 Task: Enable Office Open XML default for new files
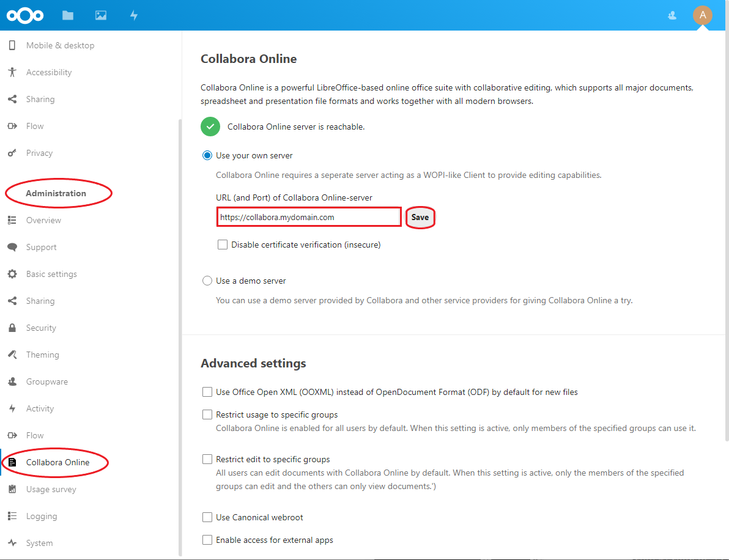point(207,392)
